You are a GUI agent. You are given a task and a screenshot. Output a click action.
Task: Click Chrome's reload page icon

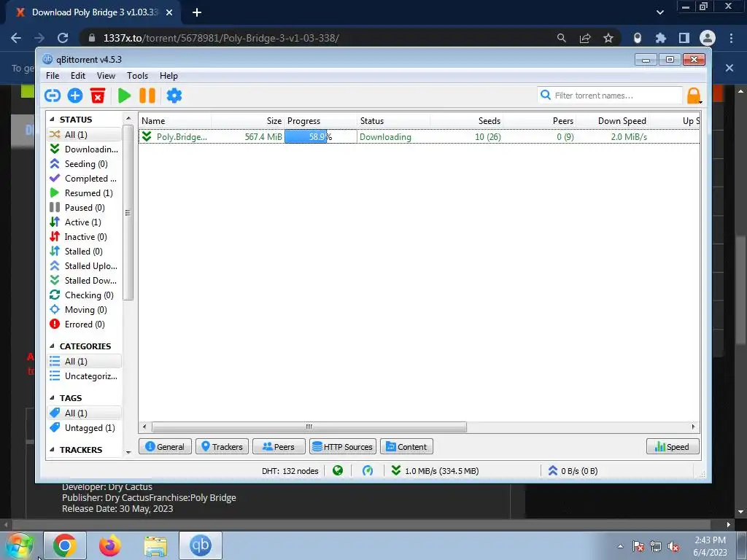pyautogui.click(x=63, y=38)
